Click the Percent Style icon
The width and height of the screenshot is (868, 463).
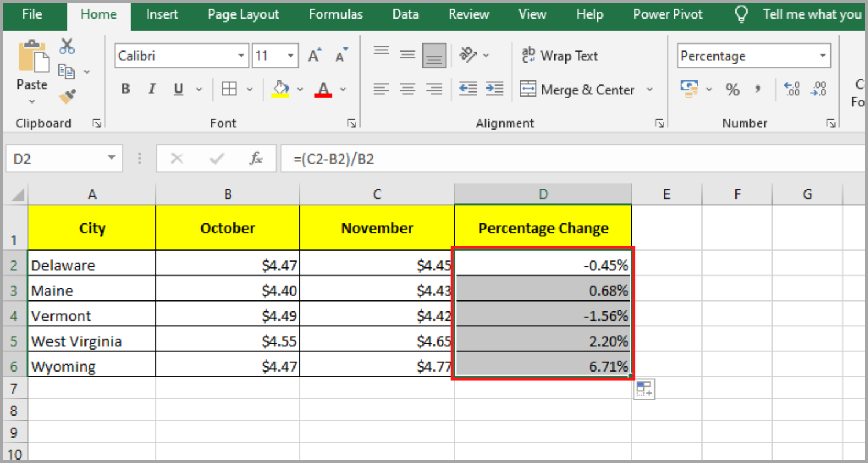(733, 89)
